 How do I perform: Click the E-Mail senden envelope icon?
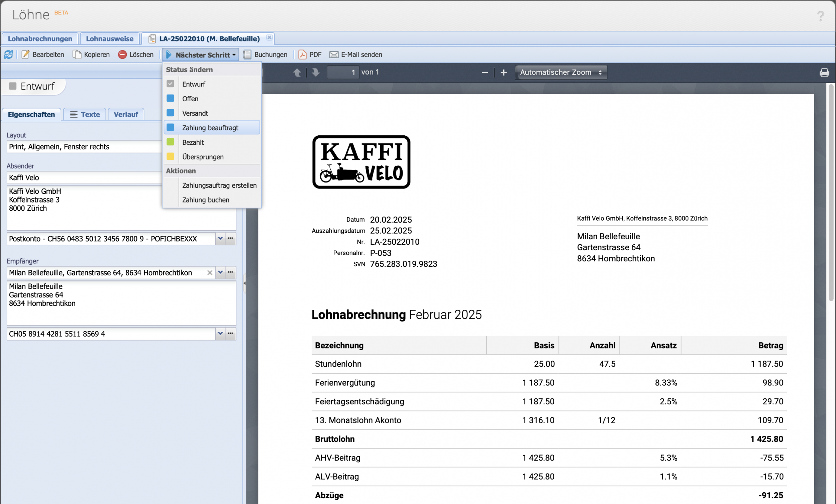point(334,54)
